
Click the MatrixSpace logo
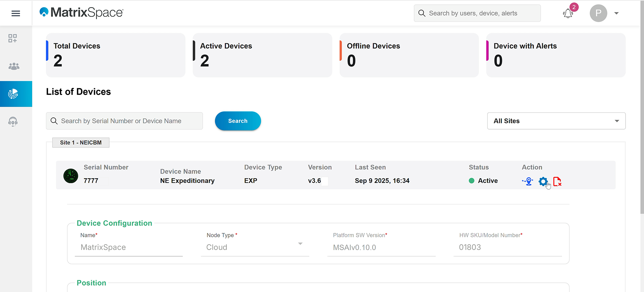(x=82, y=13)
